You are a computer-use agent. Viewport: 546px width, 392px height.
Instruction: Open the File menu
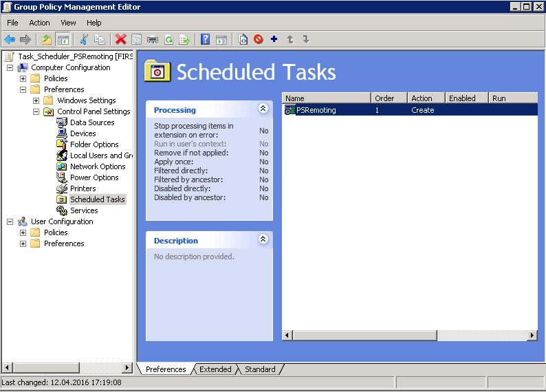point(12,23)
